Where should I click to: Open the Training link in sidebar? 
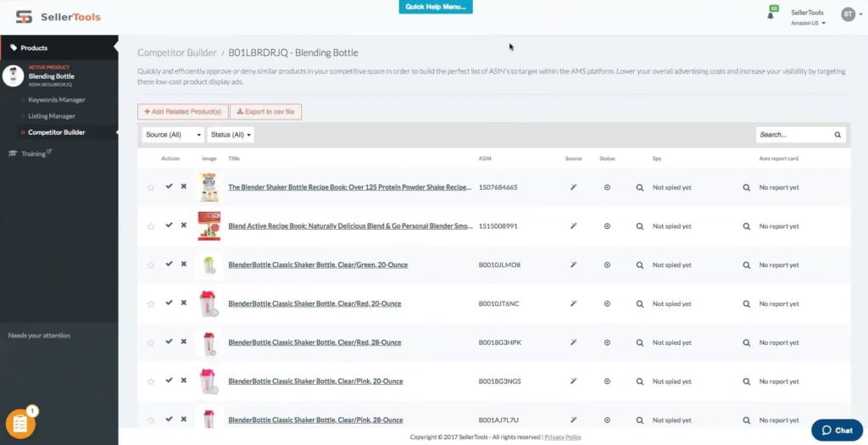[33, 154]
